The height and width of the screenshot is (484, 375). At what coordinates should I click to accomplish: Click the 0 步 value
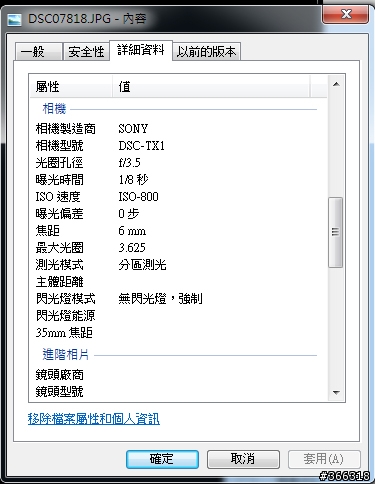click(129, 214)
